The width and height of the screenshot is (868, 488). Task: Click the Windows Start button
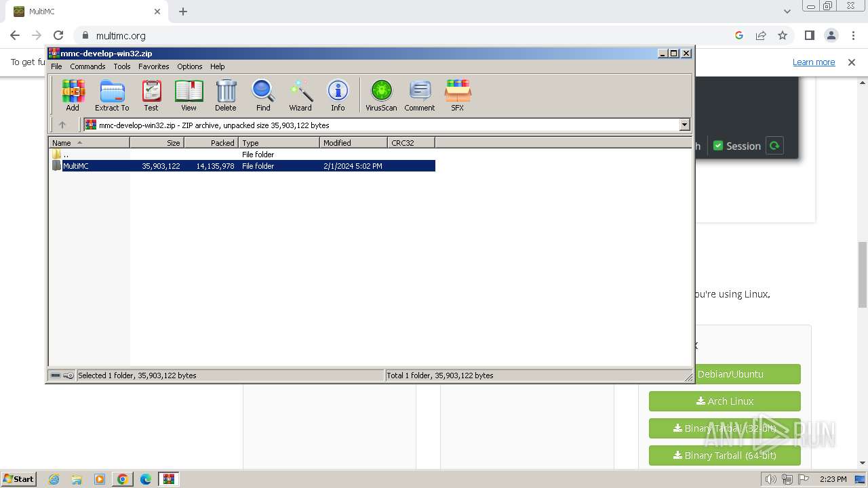click(x=19, y=479)
